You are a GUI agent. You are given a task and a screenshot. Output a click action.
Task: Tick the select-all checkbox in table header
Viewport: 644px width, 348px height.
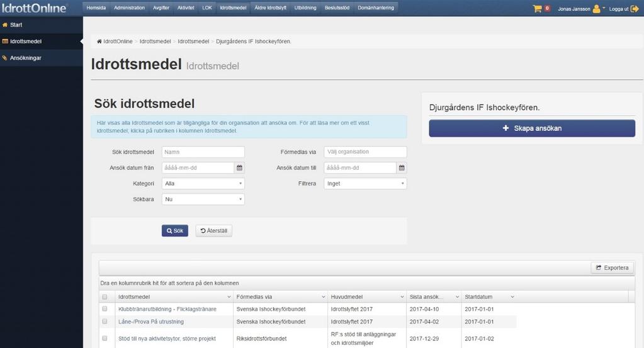point(105,296)
